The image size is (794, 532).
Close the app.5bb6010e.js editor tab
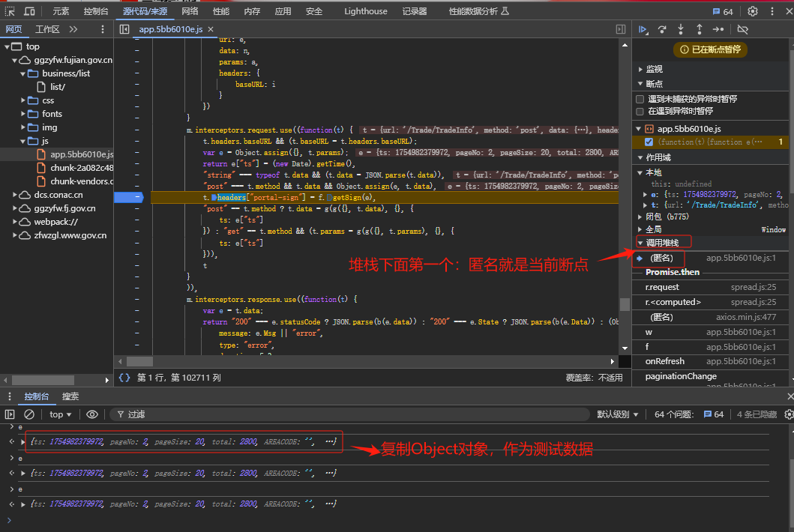click(x=211, y=29)
